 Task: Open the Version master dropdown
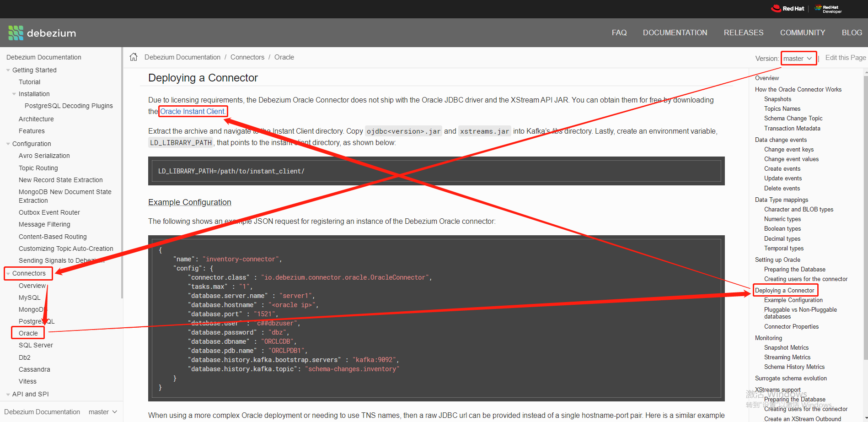(x=798, y=58)
